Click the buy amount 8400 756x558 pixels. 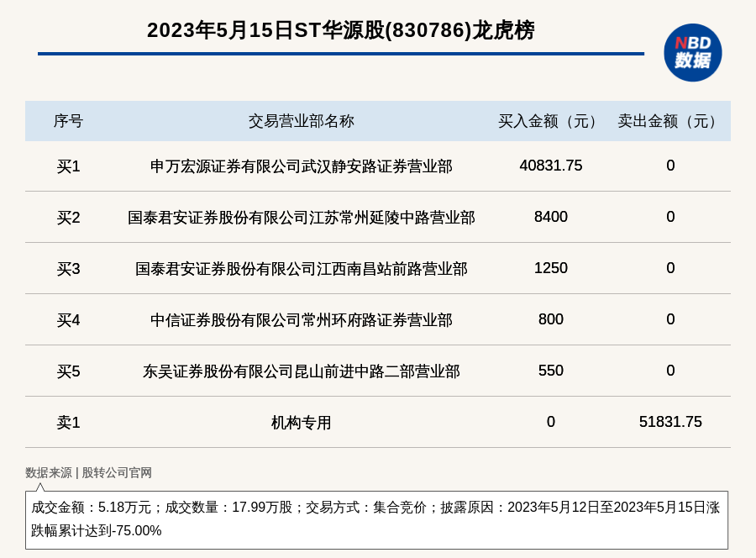[x=550, y=217]
